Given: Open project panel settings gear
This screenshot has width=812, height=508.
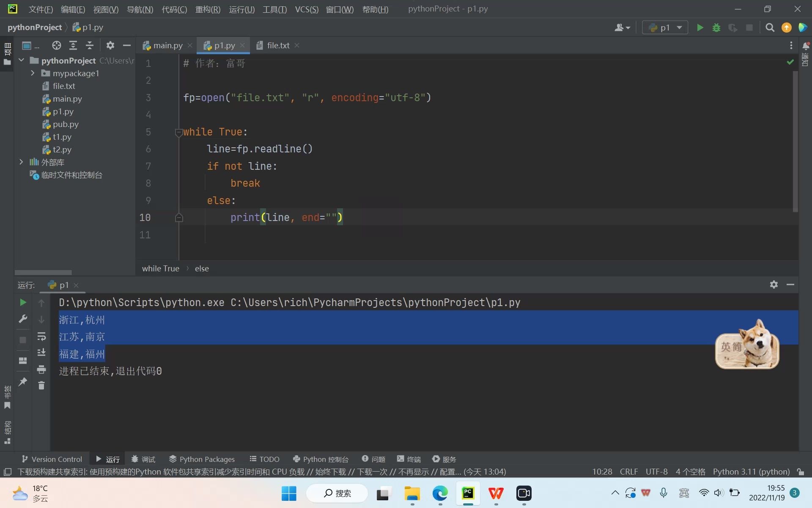Looking at the screenshot, I should [110, 45].
